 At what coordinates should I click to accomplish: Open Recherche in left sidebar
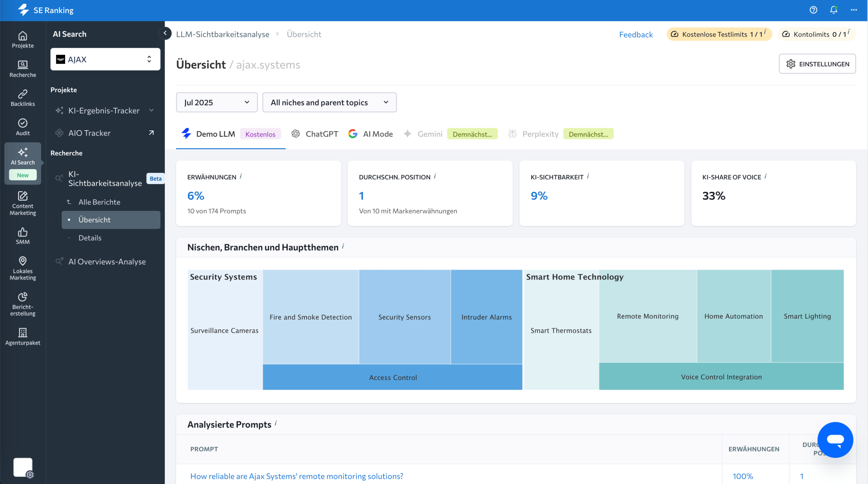coord(23,69)
